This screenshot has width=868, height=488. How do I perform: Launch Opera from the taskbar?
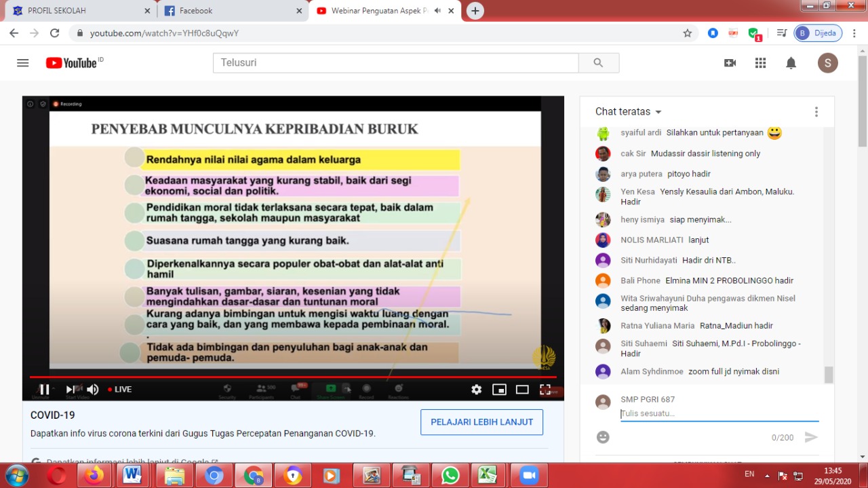click(56, 475)
